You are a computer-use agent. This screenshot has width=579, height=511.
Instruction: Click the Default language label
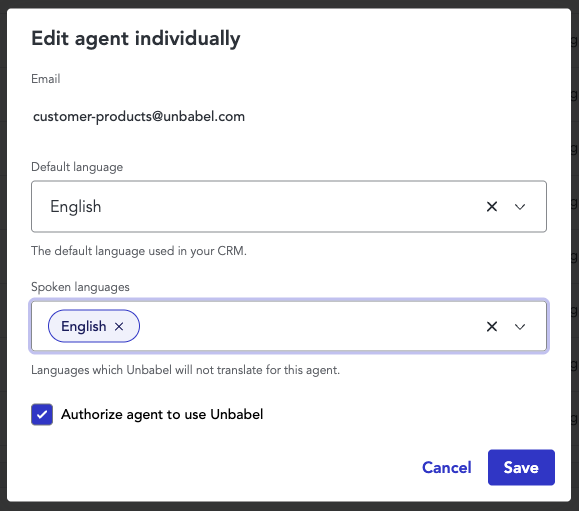pyautogui.click(x=77, y=167)
